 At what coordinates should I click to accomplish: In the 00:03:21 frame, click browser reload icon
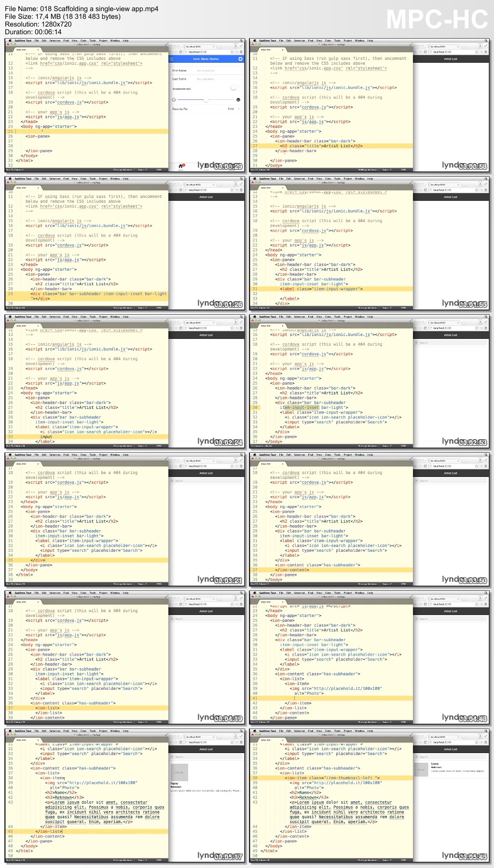pyautogui.click(x=181, y=466)
